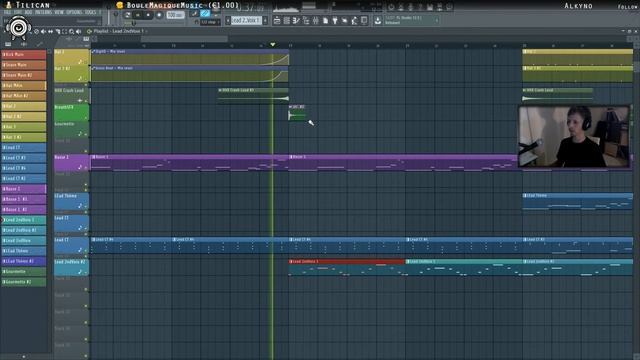Open the TOOLS menu
640x360 pixels.
90,13
